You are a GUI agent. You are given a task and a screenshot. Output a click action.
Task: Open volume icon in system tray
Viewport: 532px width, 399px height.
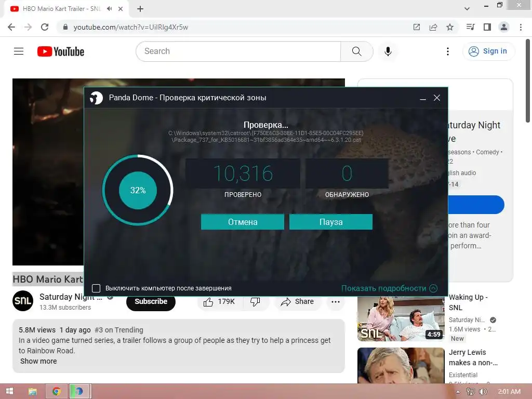point(483,392)
